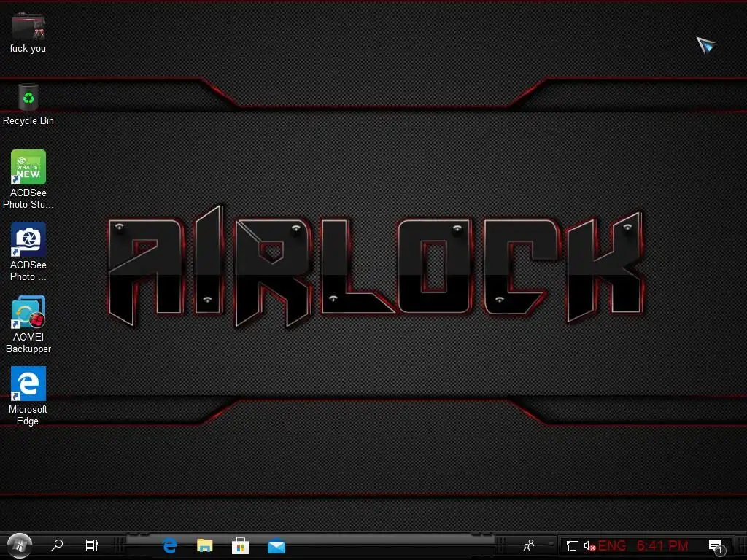The image size is (747, 560).
Task: Switch input language via ENG indicator
Action: tap(612, 545)
